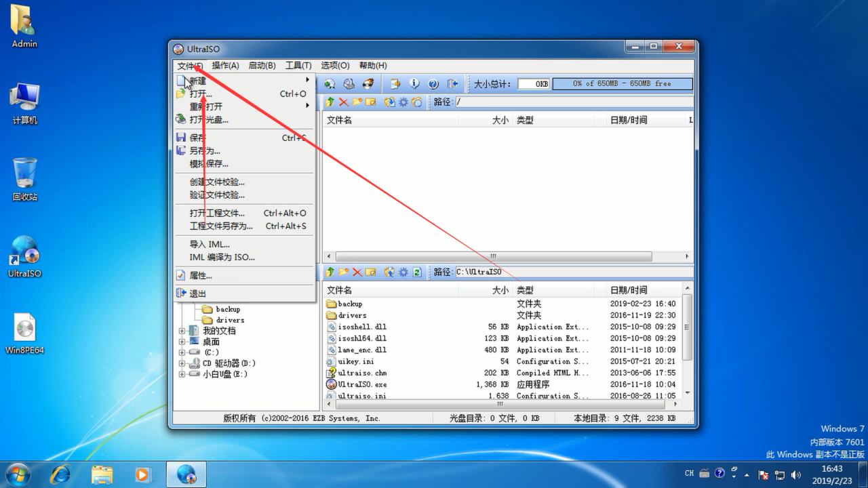Open the UltraISO desktop shortcut
This screenshot has width=868, height=488.
point(25,257)
